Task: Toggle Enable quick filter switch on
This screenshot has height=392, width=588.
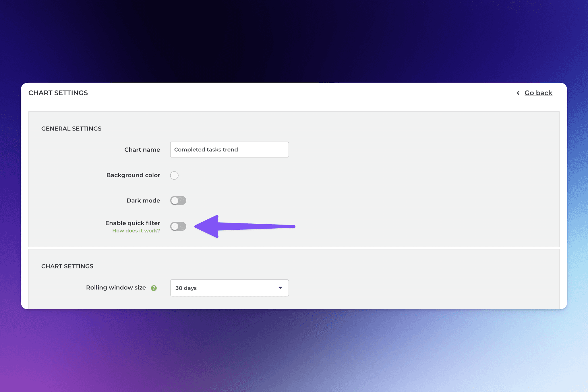Action: click(x=178, y=226)
